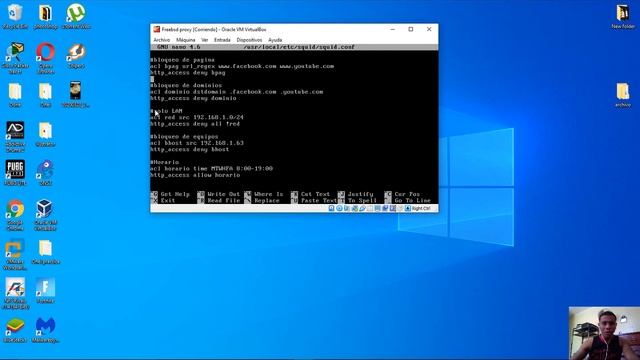Click the Go To Line shortcut in nano
The height and width of the screenshot is (360, 640).
tap(408, 200)
